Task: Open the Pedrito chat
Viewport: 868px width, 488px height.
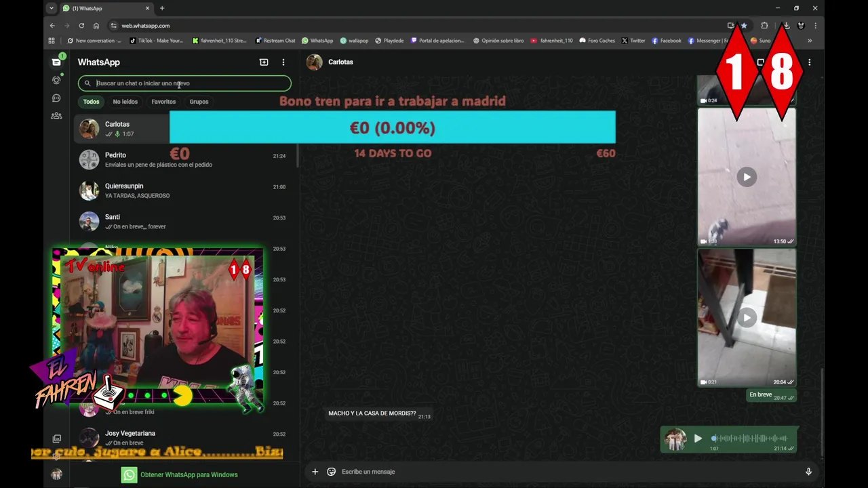Action: 183,159
